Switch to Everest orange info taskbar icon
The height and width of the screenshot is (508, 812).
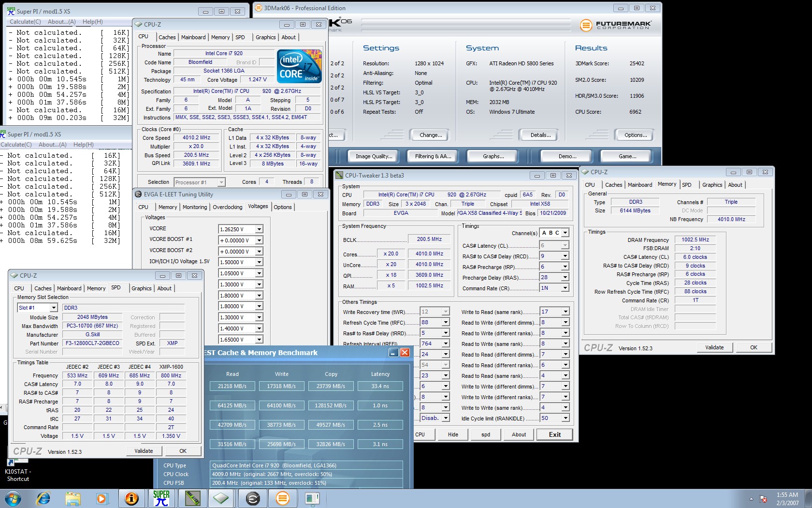click(x=131, y=498)
